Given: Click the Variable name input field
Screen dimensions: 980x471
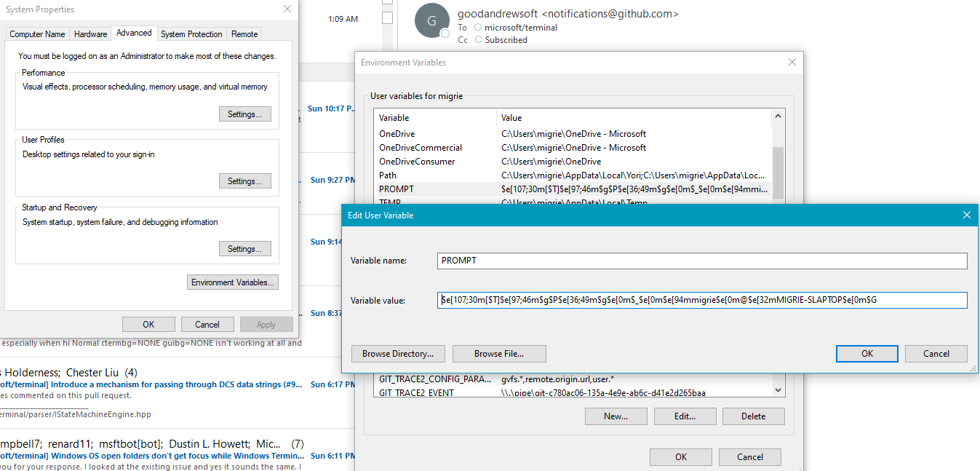Looking at the screenshot, I should (703, 261).
